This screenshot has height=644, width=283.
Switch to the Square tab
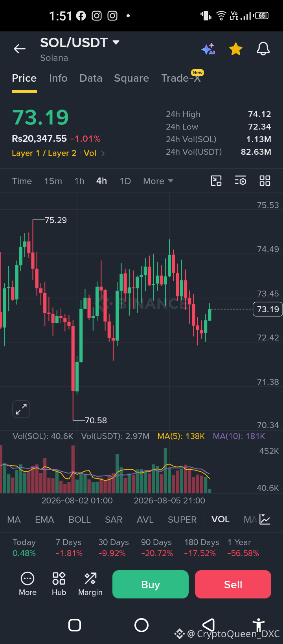pos(131,78)
